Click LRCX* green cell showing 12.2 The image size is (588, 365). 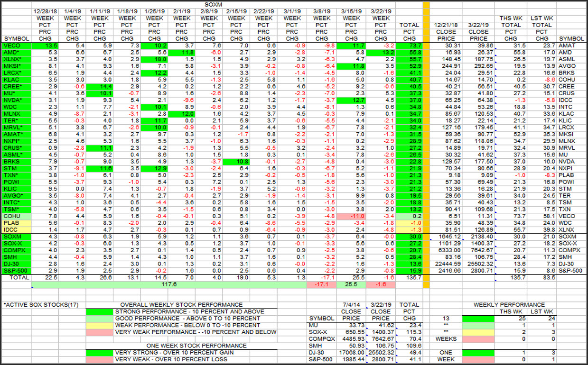(155, 73)
